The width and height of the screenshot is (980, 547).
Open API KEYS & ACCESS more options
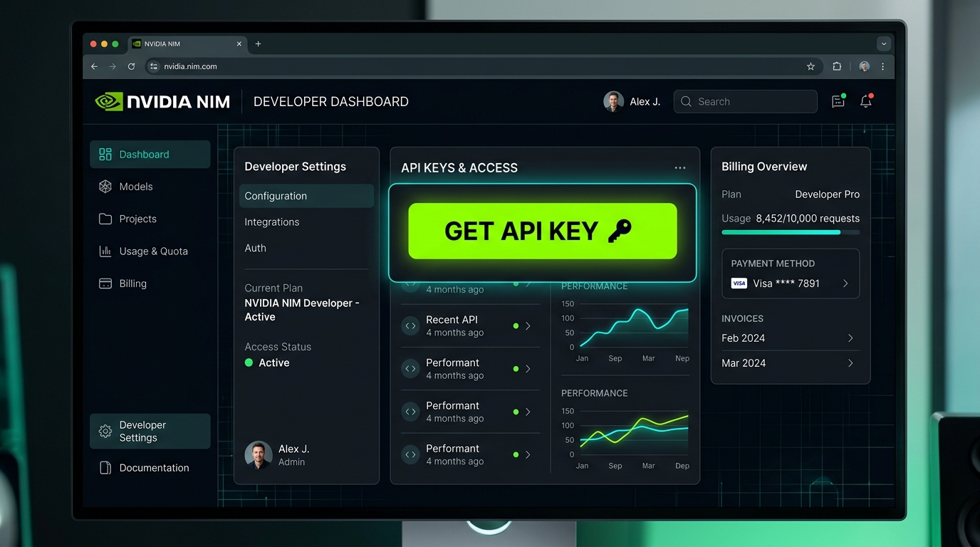[680, 168]
